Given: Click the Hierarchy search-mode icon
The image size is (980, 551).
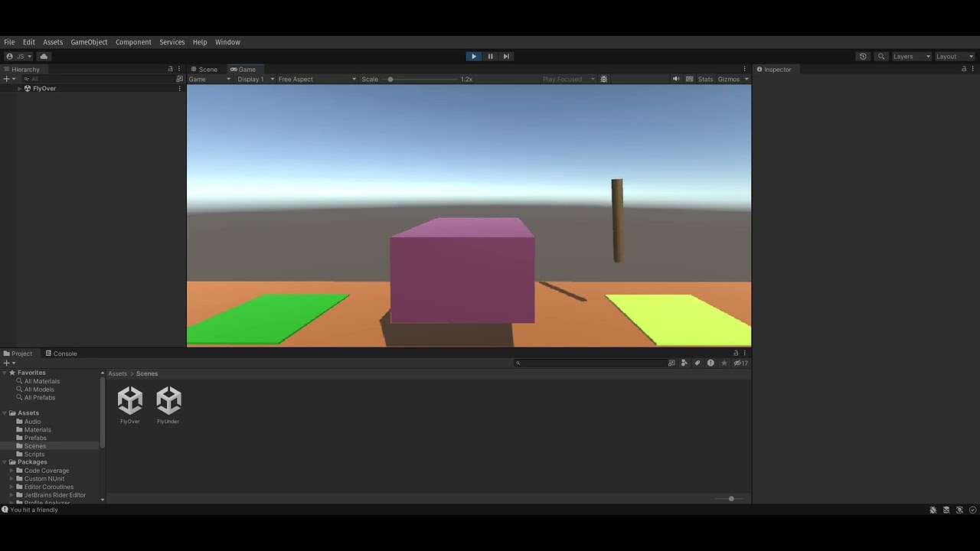Looking at the screenshot, I should 180,79.
